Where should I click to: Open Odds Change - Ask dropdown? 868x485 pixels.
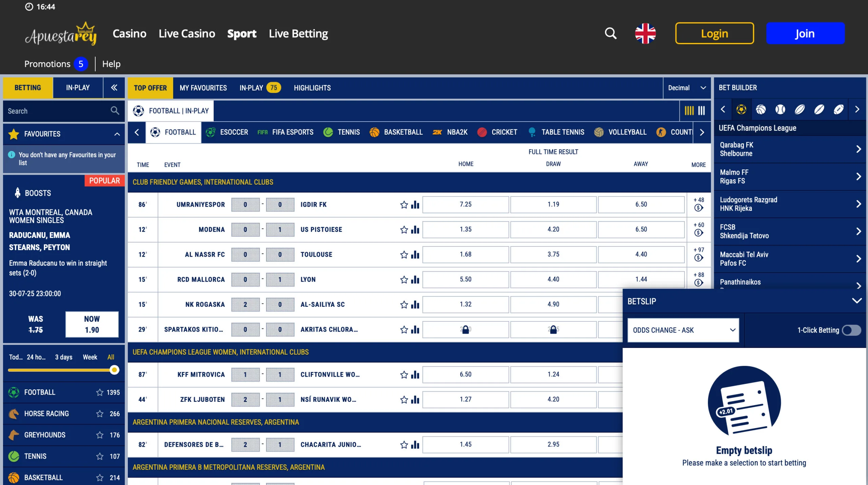(x=683, y=330)
